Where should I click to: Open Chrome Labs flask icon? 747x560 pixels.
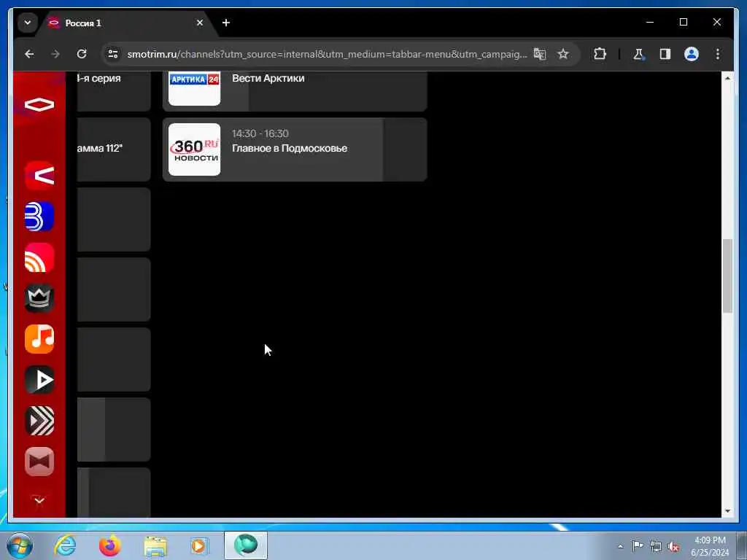coord(638,54)
